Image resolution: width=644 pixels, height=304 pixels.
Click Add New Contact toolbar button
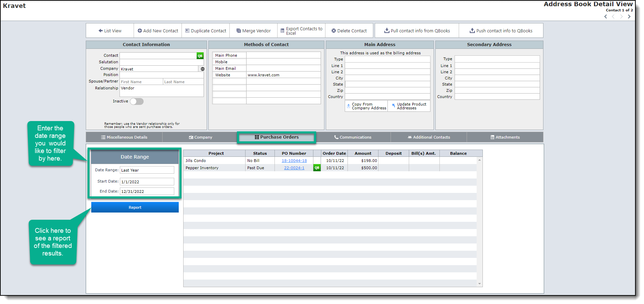tap(158, 31)
